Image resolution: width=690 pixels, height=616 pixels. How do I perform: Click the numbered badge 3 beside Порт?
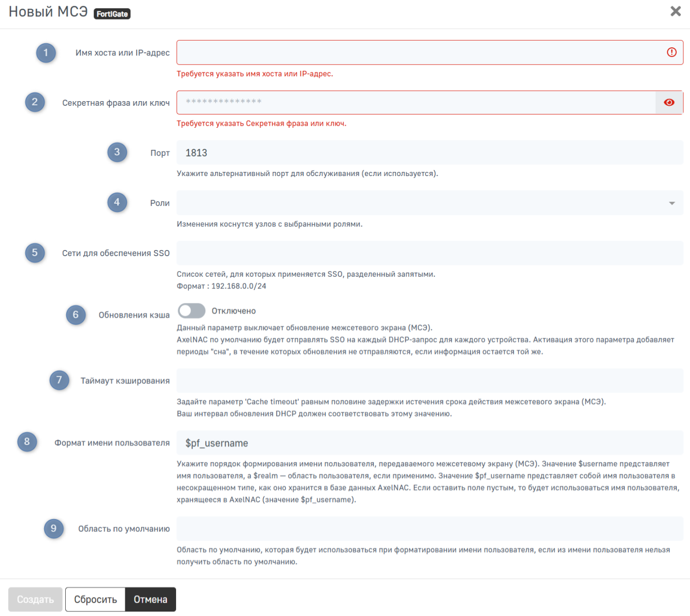(117, 152)
